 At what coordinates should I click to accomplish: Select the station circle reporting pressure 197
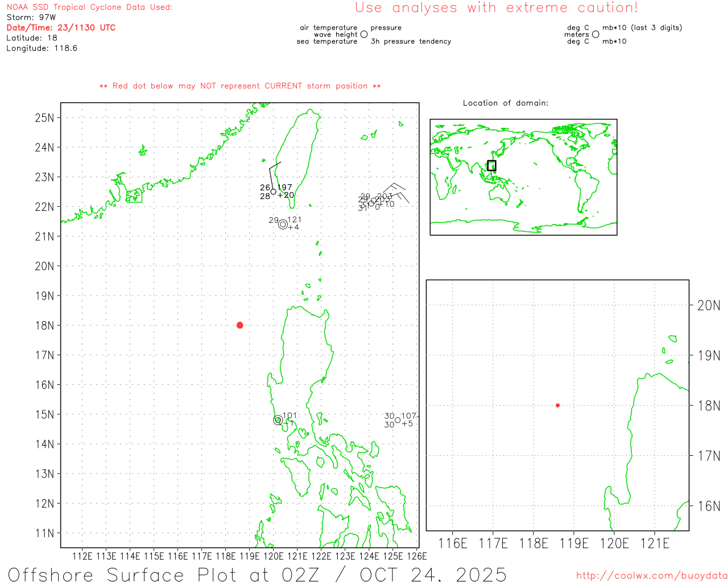pos(274,192)
